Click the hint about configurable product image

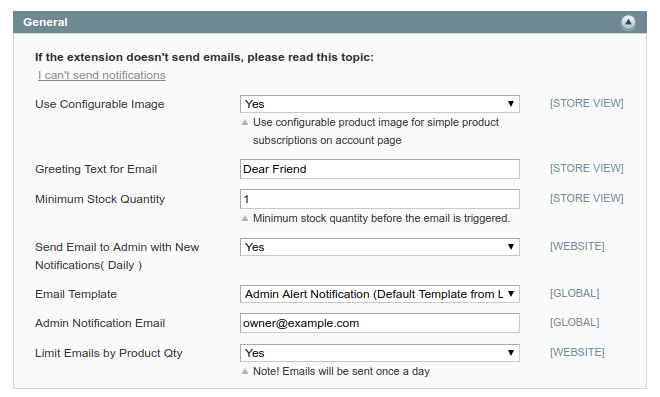[x=375, y=131]
